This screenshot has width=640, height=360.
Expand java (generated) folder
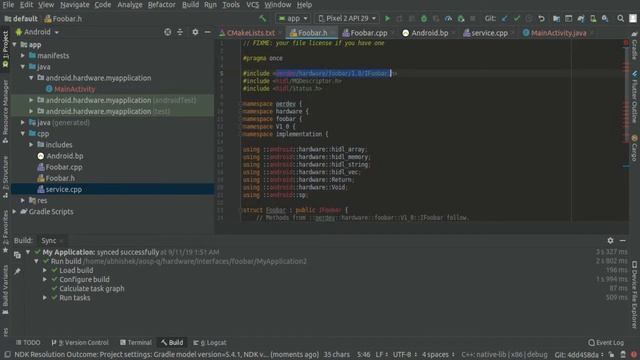23,122
